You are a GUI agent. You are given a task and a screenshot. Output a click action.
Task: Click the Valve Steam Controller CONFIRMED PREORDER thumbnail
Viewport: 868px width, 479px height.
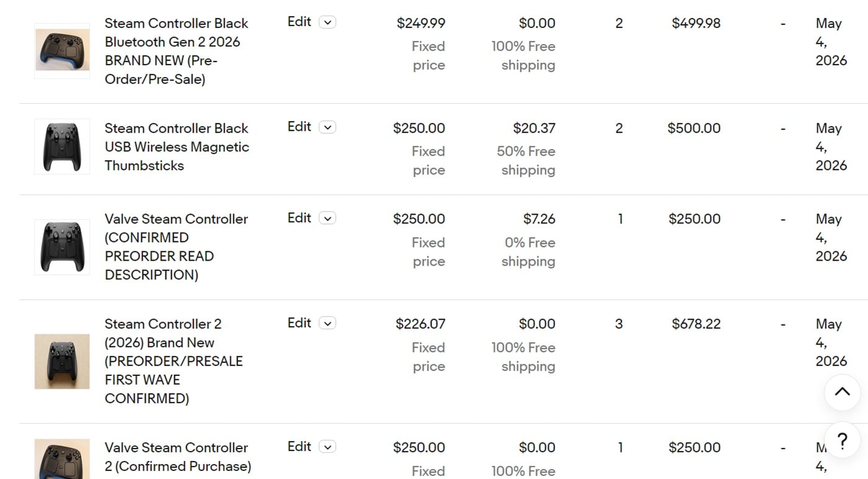pos(62,247)
